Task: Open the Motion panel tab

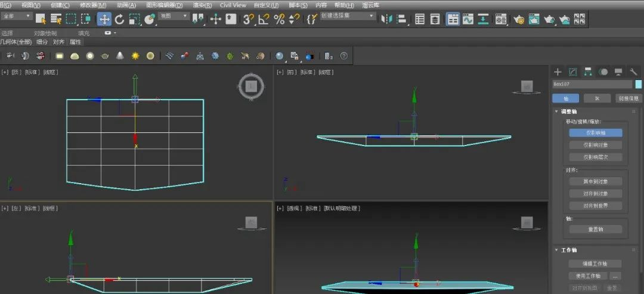Action: (x=603, y=72)
